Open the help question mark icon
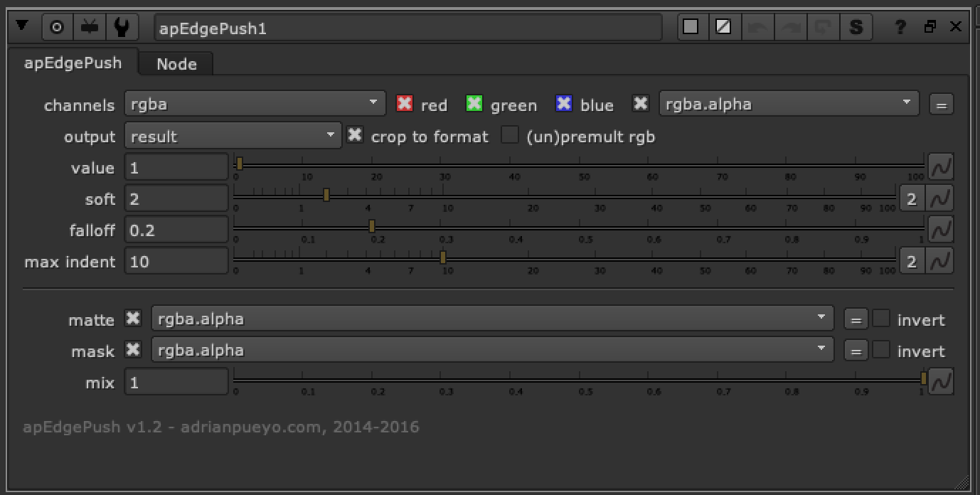This screenshot has height=495, width=980. pyautogui.click(x=900, y=26)
